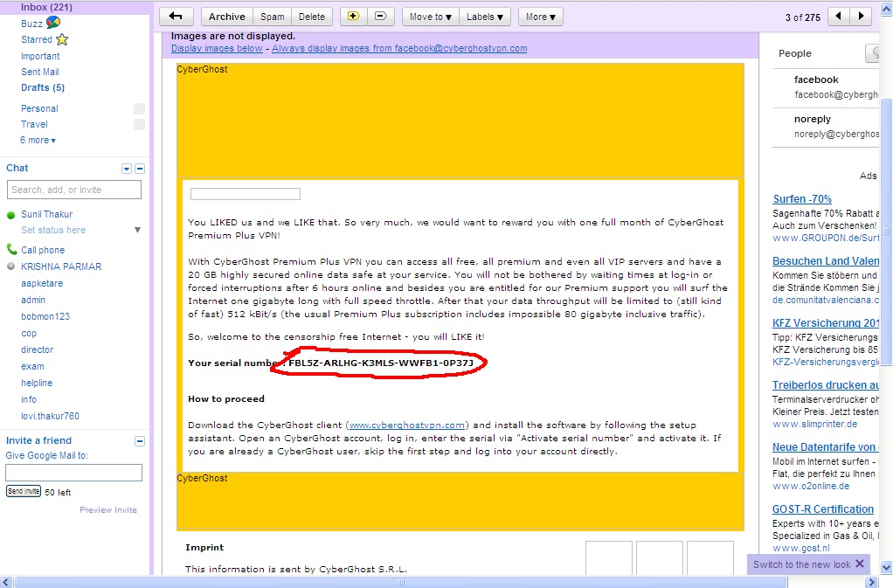The width and height of the screenshot is (893, 588).
Task: Show older conversation with right arrow
Action: [862, 17]
